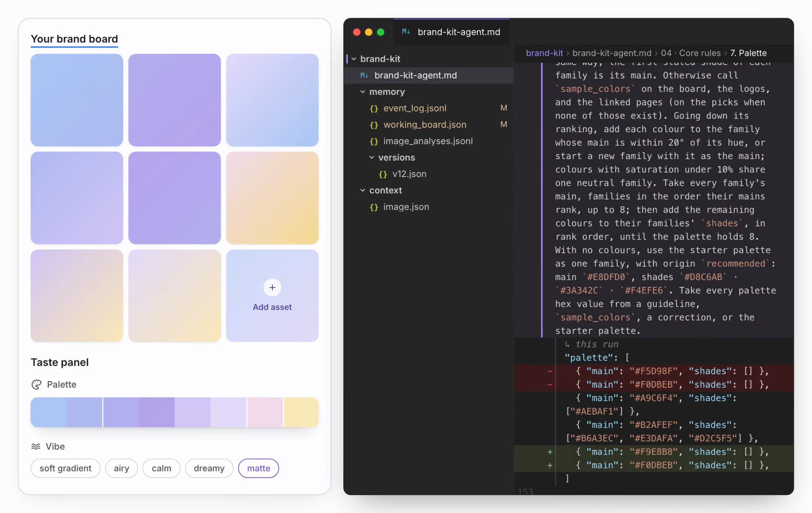The height and width of the screenshot is (513, 812).
Task: Click the markdown icon on the brand-kit-agent.md tab
Action: (x=406, y=31)
